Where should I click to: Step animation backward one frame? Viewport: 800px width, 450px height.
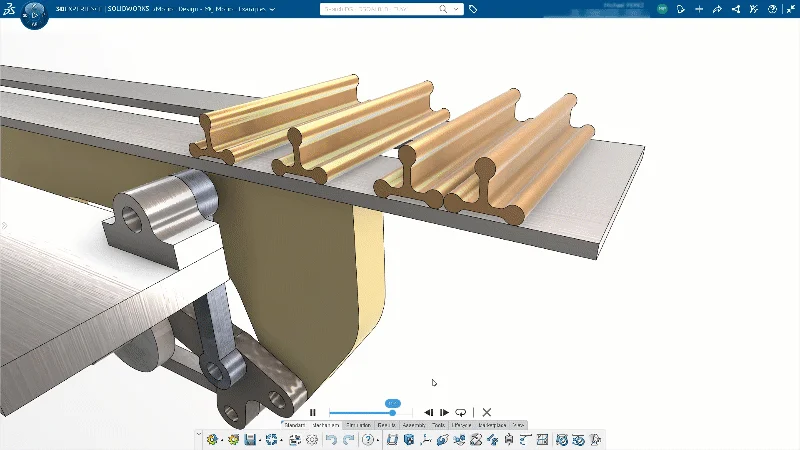(x=429, y=412)
